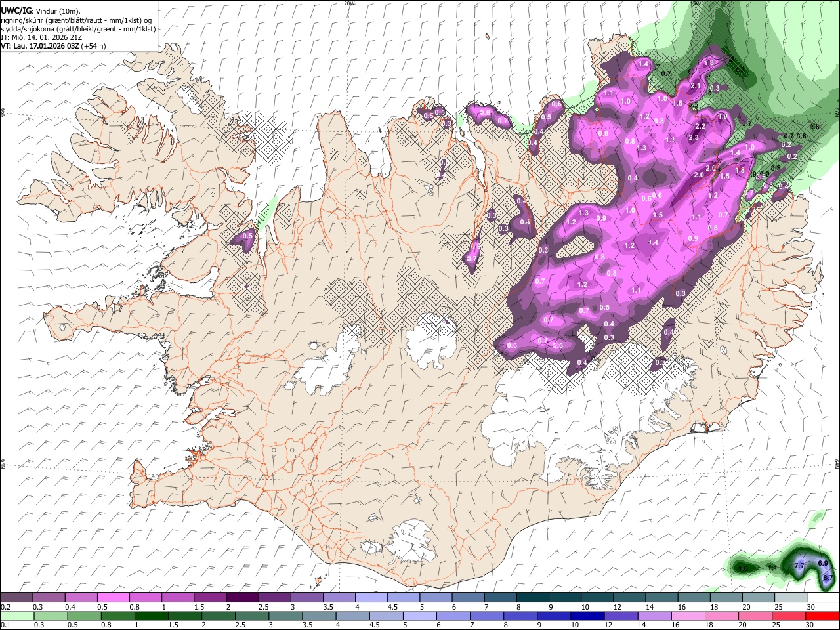This screenshot has width=840, height=630.
Task: Click the 6.9 precipitation value on map
Action: [823, 563]
